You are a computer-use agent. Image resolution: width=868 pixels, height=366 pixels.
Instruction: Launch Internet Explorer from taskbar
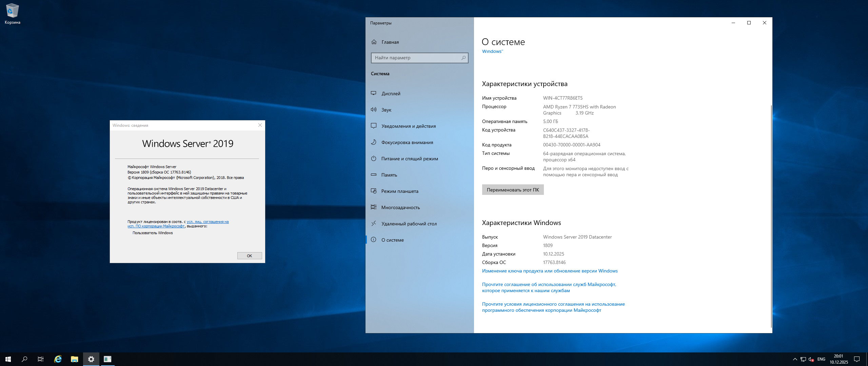[58, 359]
